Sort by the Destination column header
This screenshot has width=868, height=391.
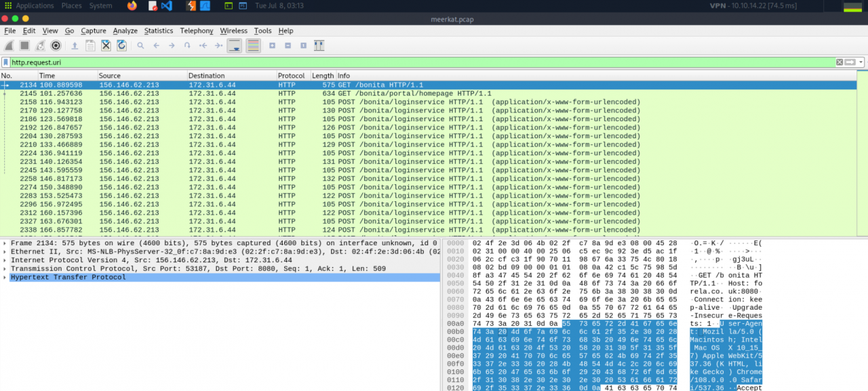[231, 76]
